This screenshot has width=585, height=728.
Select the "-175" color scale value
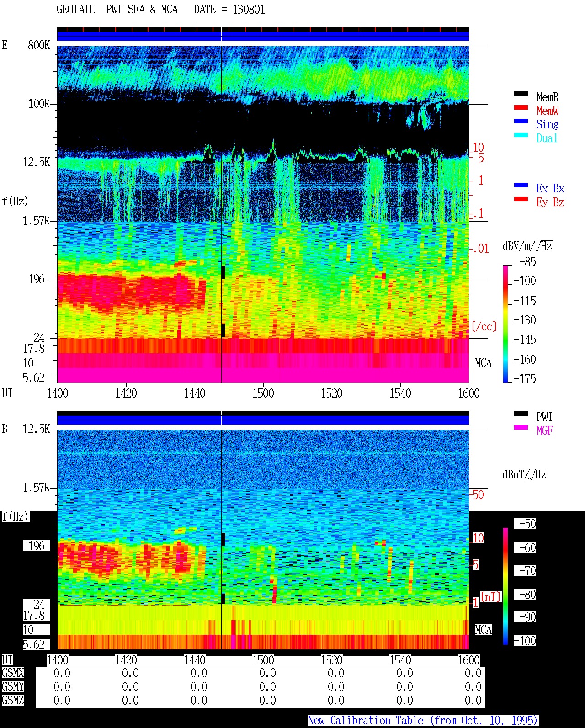click(525, 378)
